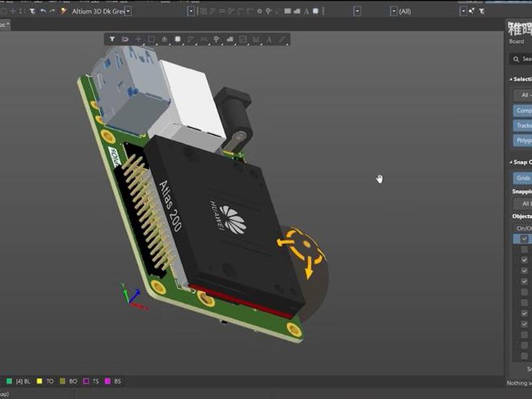Image resolution: width=532 pixels, height=399 pixels.
Task: Select the 'A' string tool in the floating bar
Action: [x=269, y=39]
